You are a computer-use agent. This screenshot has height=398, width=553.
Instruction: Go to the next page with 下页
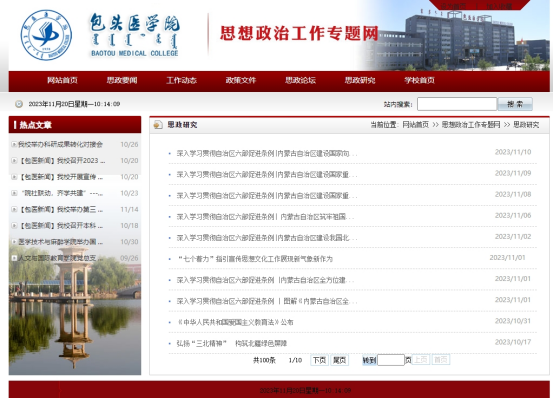pyautogui.click(x=319, y=360)
